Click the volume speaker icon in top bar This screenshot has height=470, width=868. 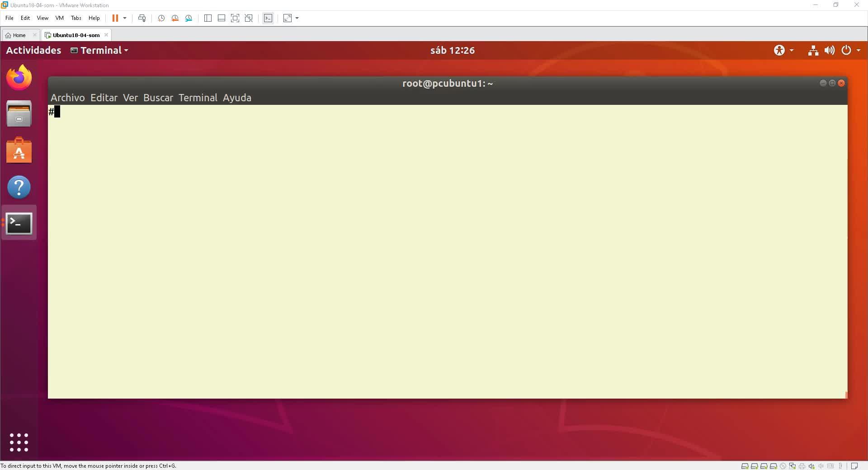click(x=830, y=50)
